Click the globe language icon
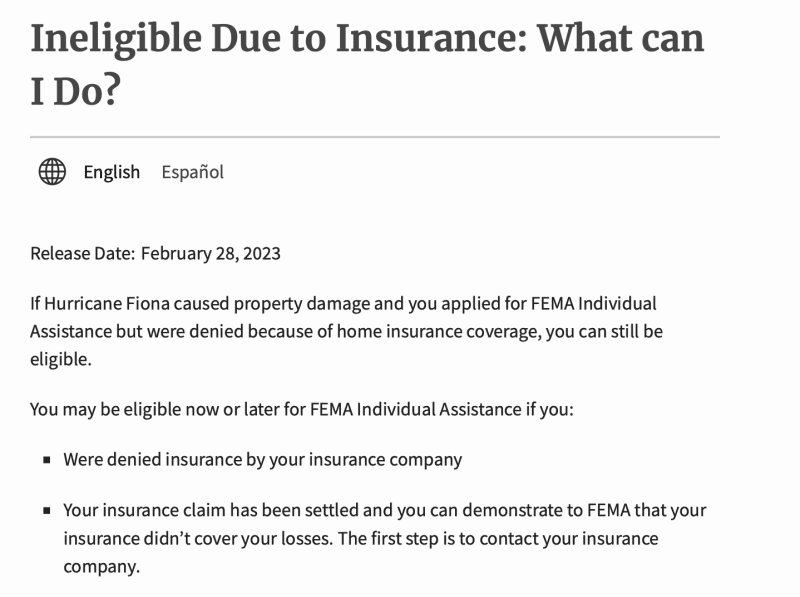The width and height of the screenshot is (800, 597). [52, 172]
